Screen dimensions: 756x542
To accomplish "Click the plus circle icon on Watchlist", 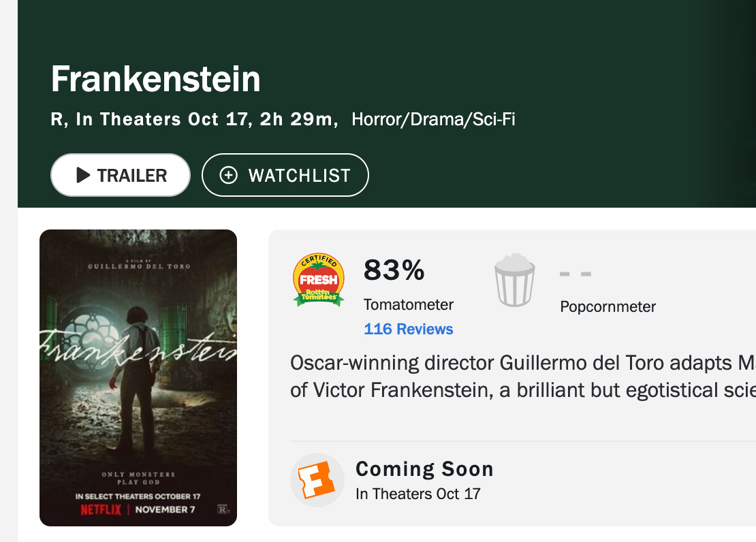I will (x=229, y=176).
